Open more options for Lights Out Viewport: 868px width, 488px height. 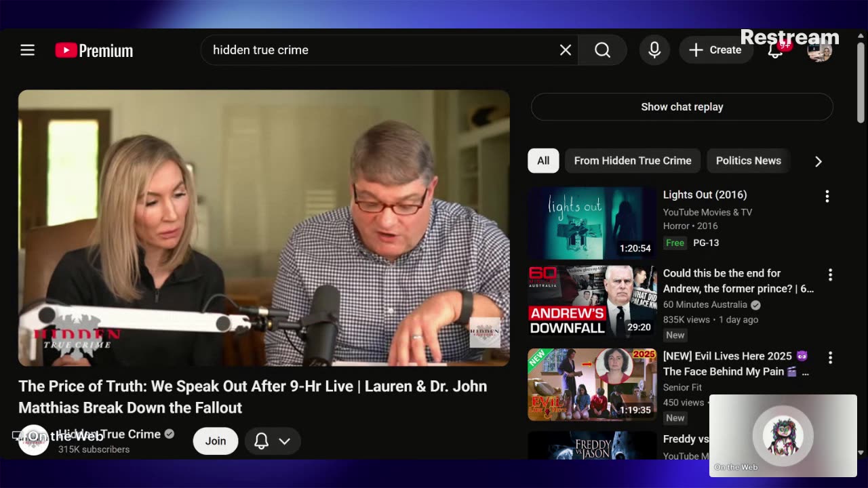[827, 197]
